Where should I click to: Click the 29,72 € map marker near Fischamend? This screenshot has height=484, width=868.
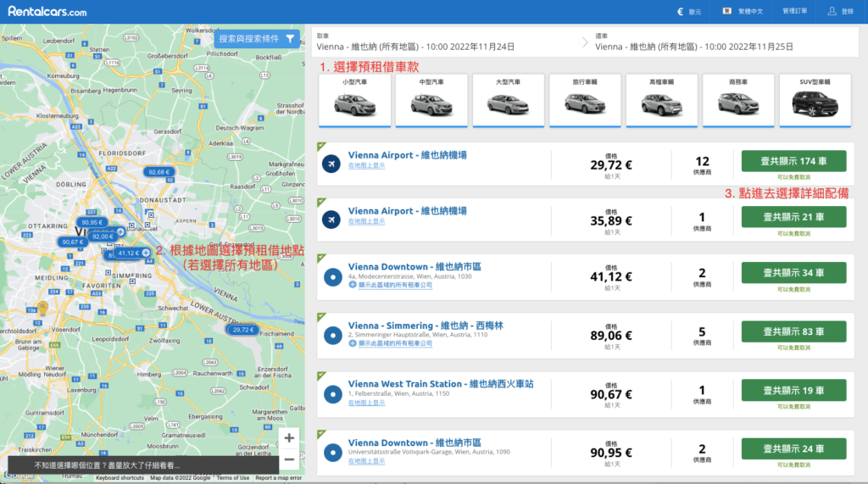coord(243,330)
